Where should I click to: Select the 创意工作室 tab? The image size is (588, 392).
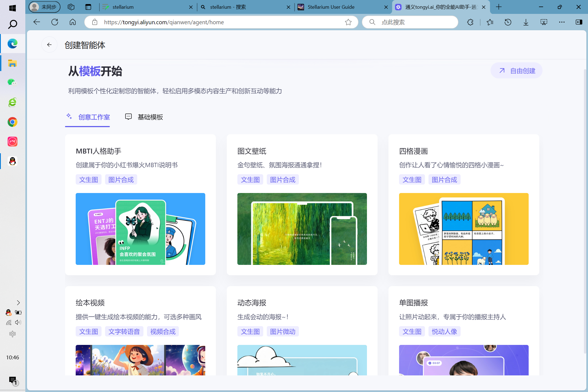pos(88,117)
